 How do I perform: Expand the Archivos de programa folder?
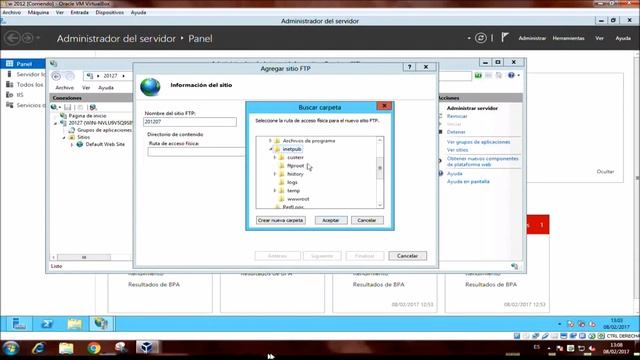(270, 141)
